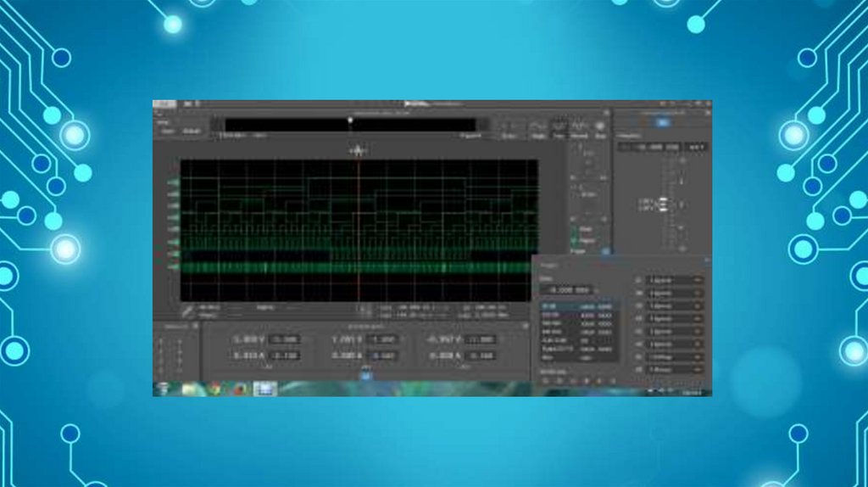Toggle the upper green checkbox right of waveform
The image size is (868, 487).
574,230
